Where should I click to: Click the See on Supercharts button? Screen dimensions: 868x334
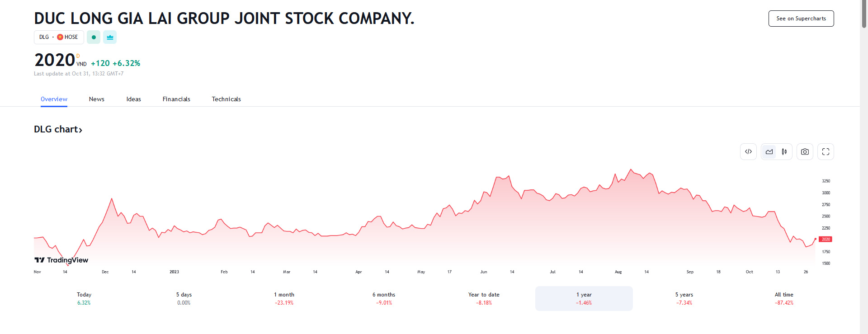point(801,19)
